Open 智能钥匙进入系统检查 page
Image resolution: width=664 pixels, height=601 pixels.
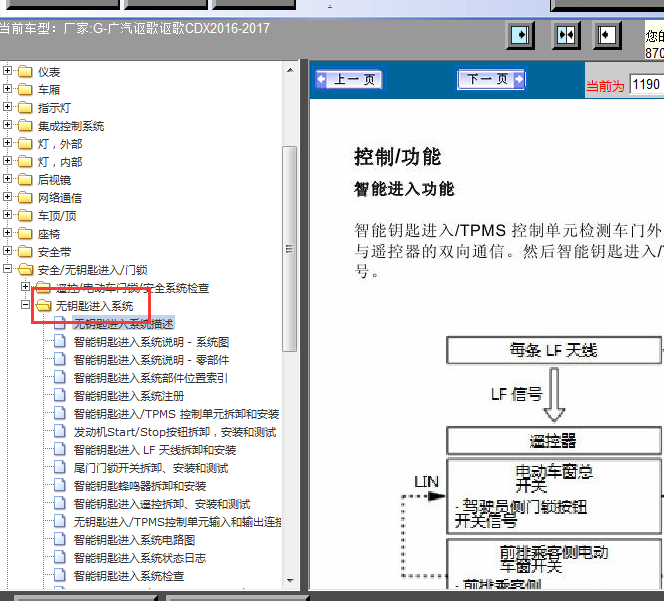129,576
